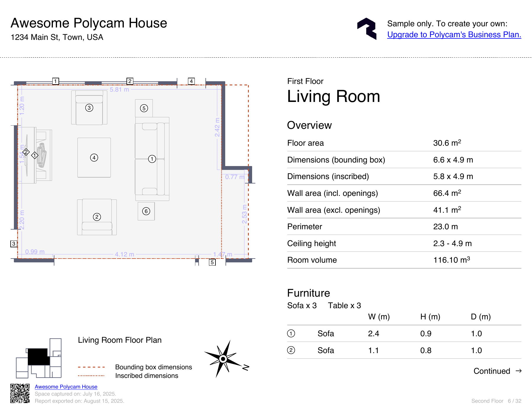The width and height of the screenshot is (532, 411).
Task: Click side table marker 5 in floor plan
Action: [x=144, y=108]
